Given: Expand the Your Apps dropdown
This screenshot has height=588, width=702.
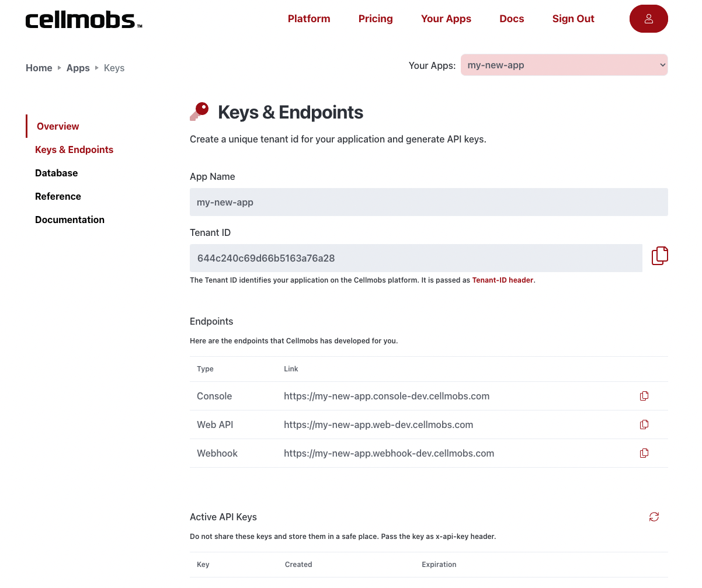Looking at the screenshot, I should coord(564,65).
